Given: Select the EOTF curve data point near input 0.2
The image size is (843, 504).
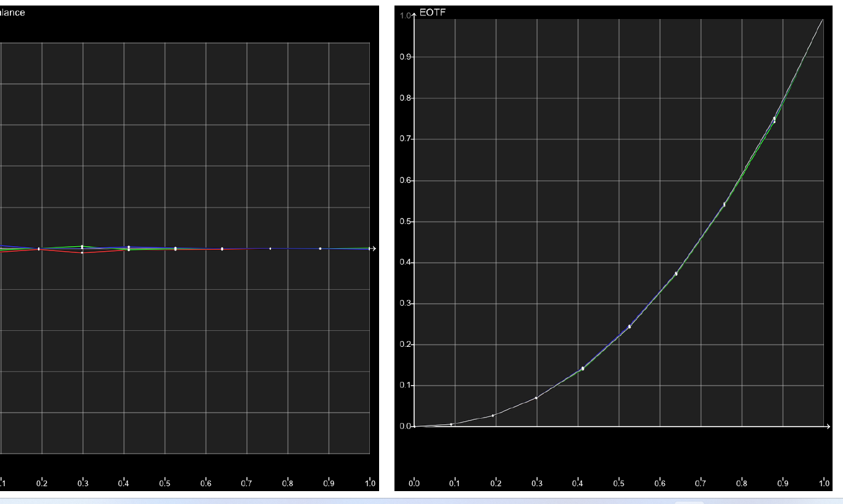Looking at the screenshot, I should point(493,416).
